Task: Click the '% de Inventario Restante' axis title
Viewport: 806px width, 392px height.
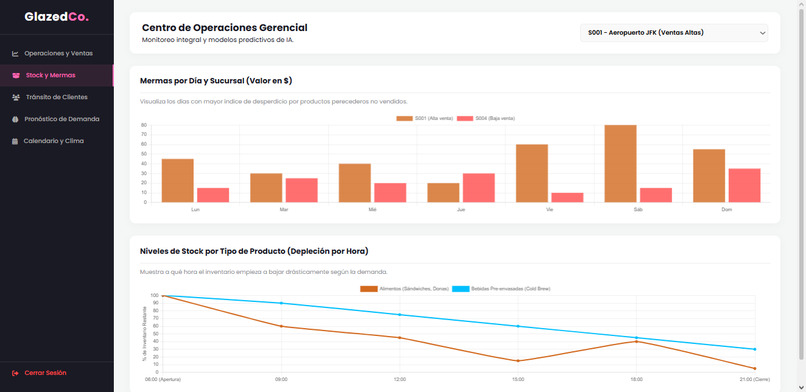Action: tap(144, 334)
